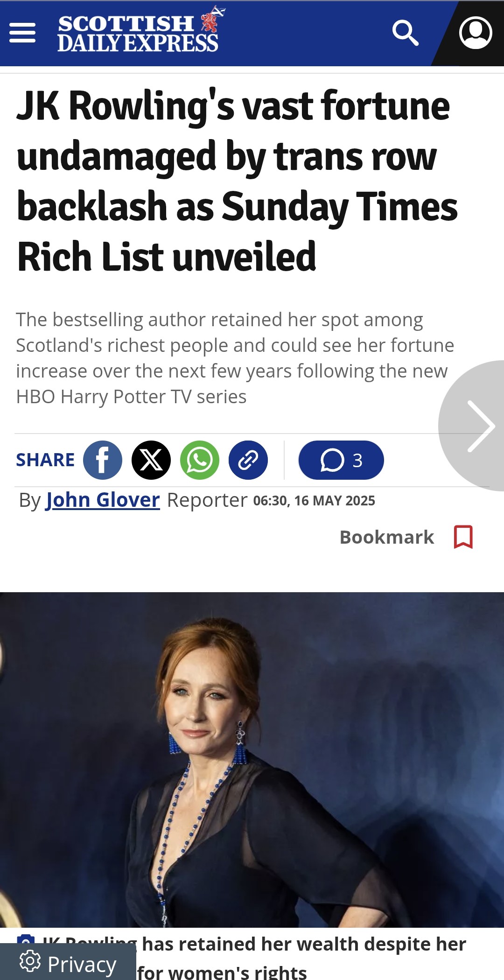Copy the article link icon
The image size is (504, 980).
(x=248, y=460)
